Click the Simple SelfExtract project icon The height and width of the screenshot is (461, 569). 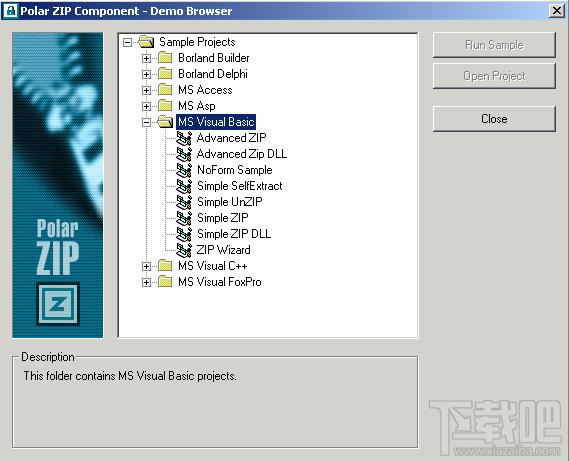pos(184,186)
